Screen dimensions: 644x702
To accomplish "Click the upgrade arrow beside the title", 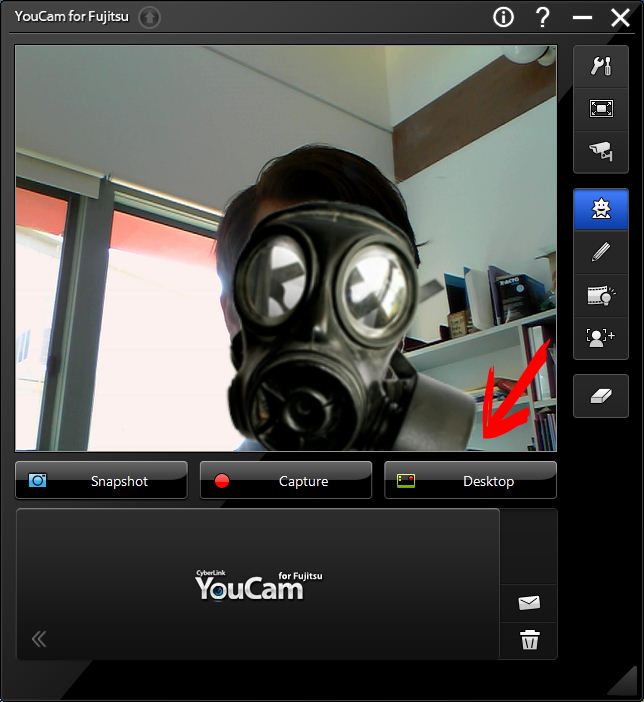I will (x=149, y=17).
